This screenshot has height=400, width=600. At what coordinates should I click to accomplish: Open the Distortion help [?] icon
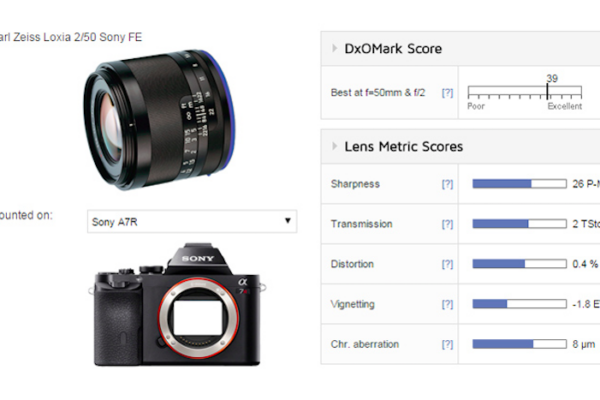pyautogui.click(x=447, y=264)
